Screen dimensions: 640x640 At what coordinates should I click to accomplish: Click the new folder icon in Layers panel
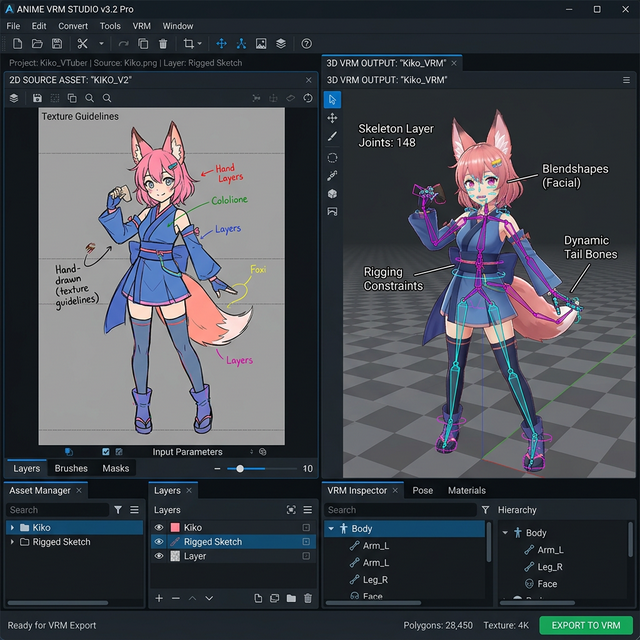coord(291,598)
